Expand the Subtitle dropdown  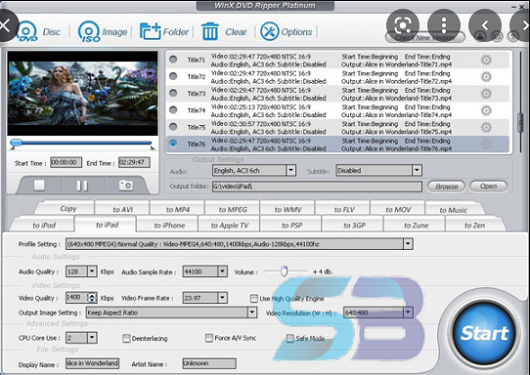point(417,170)
